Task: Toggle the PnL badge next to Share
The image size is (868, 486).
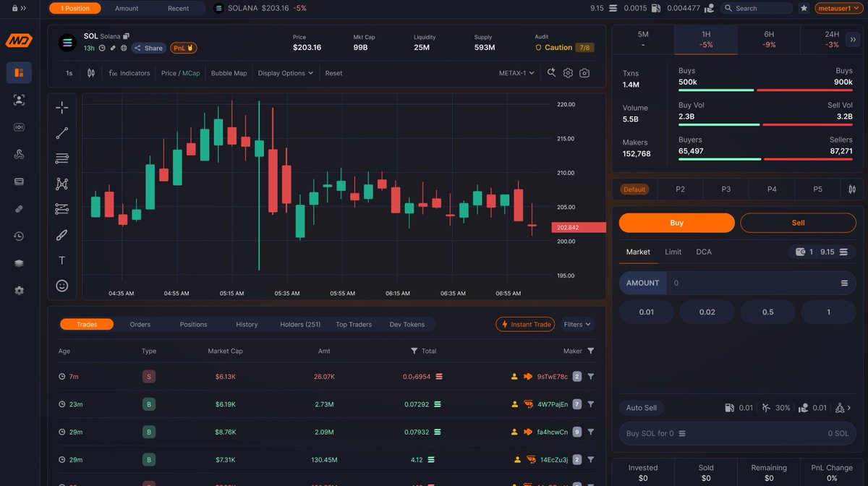Action: [183, 48]
